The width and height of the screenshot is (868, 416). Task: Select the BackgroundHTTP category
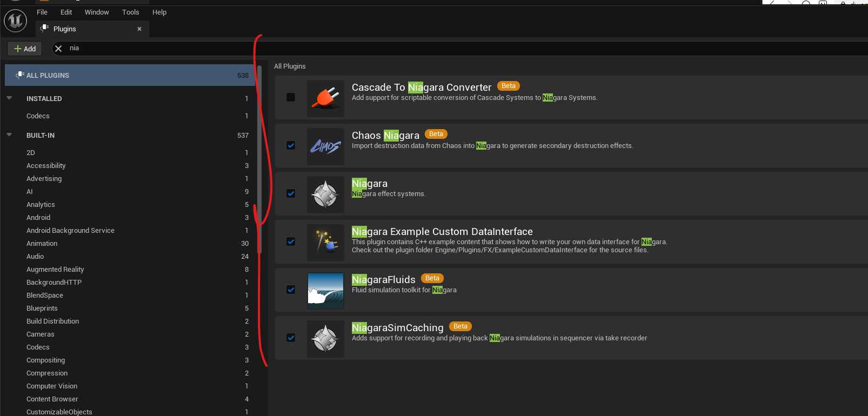pos(130,282)
